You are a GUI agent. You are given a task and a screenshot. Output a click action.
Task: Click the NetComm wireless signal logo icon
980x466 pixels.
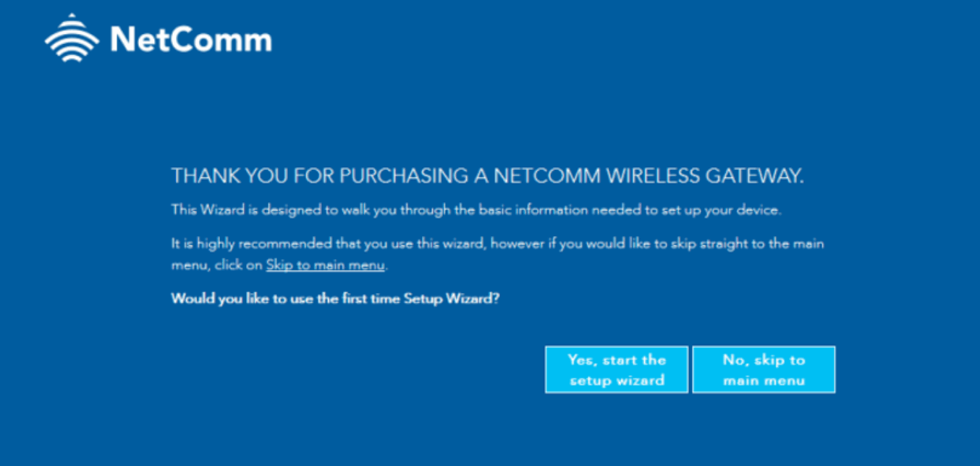coord(72,38)
